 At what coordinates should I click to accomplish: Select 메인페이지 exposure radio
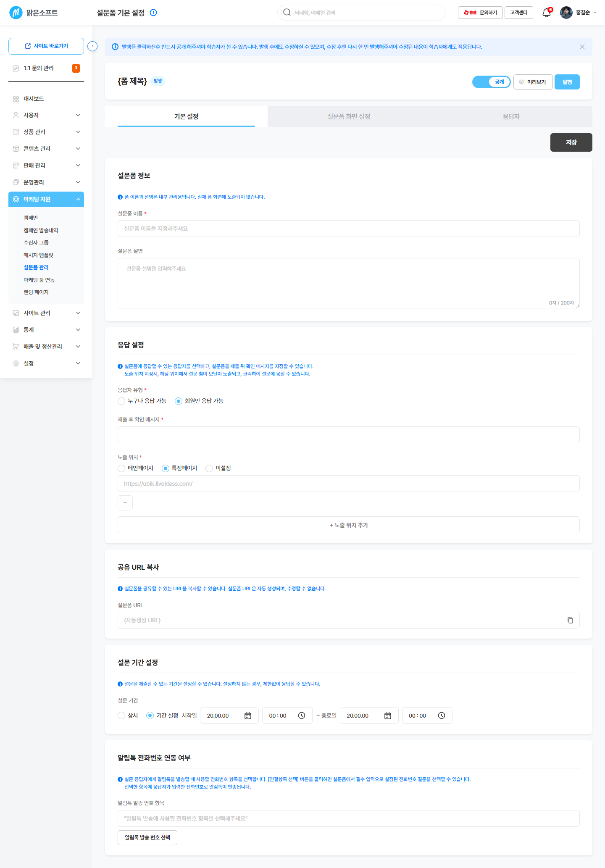pyautogui.click(x=121, y=468)
